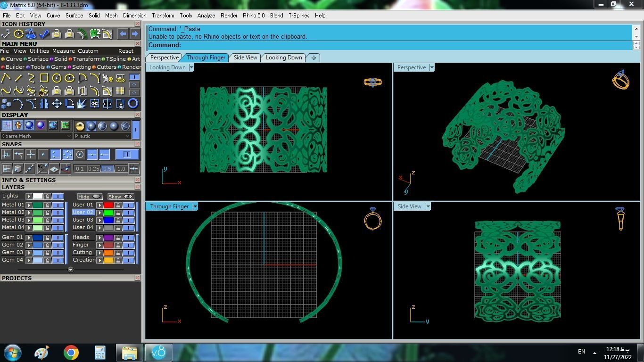This screenshot has width=644, height=362.
Task: Close the Projects panel
Action: [x=138, y=278]
